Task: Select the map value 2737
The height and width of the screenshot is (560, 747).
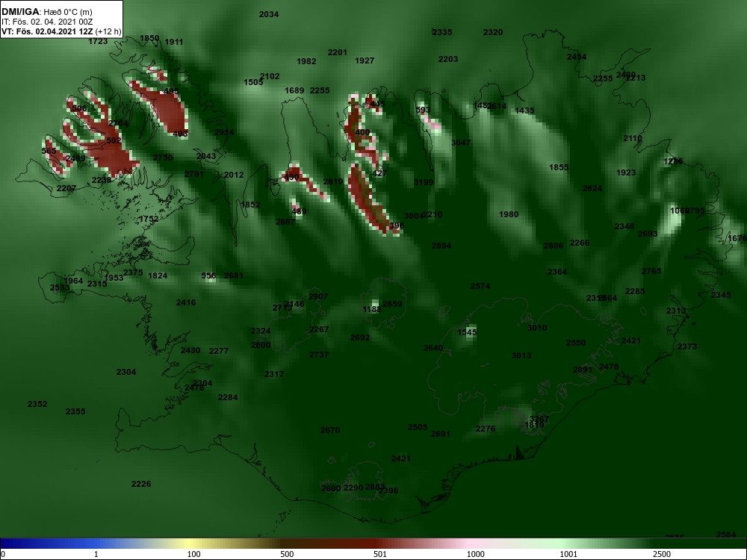Action: (x=319, y=355)
